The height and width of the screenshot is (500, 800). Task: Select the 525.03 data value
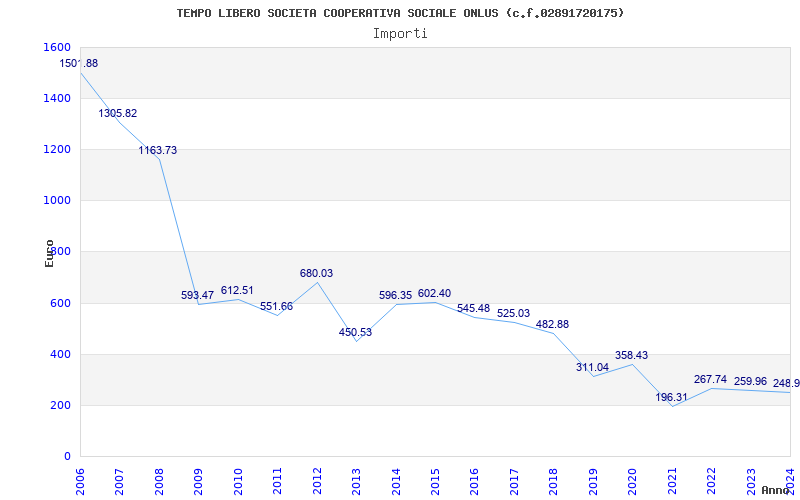tap(513, 313)
